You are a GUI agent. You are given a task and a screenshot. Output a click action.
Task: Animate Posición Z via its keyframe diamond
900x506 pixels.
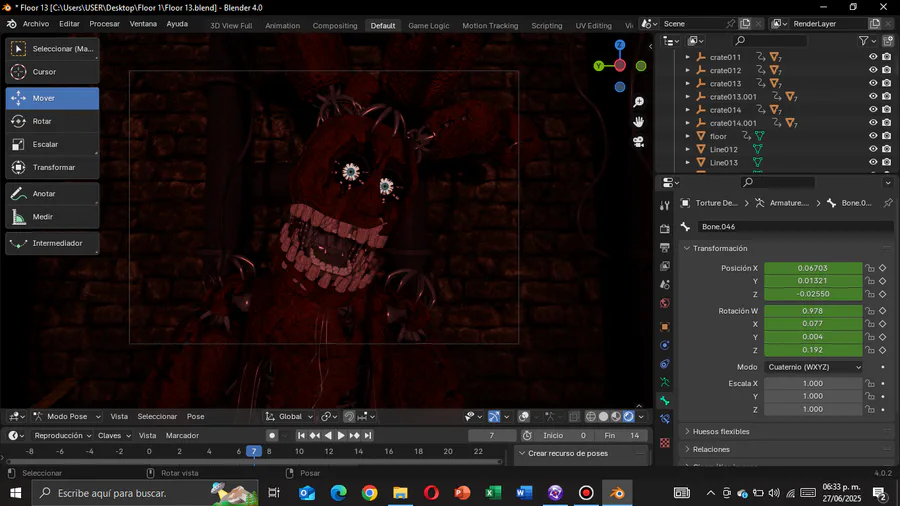[x=883, y=294]
